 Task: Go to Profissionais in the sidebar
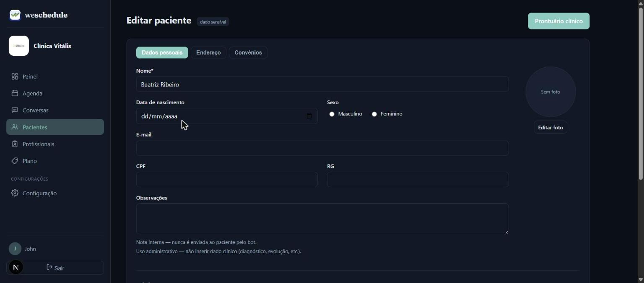(55, 144)
